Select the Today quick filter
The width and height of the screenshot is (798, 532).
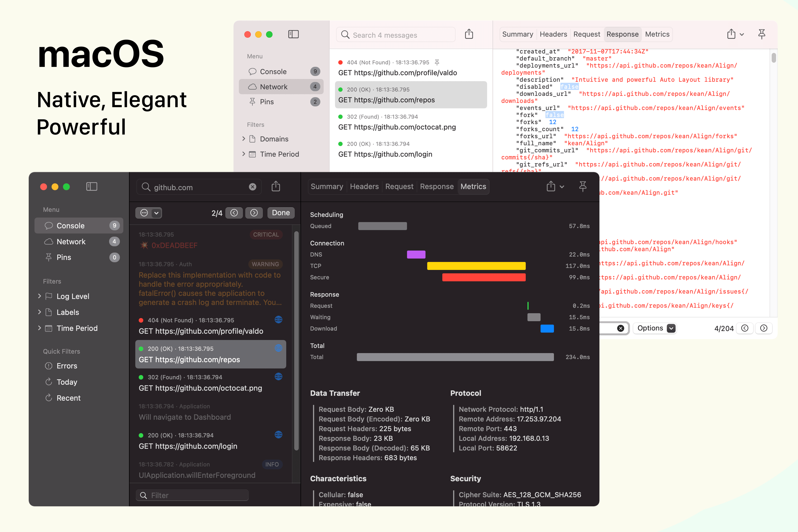[67, 382]
